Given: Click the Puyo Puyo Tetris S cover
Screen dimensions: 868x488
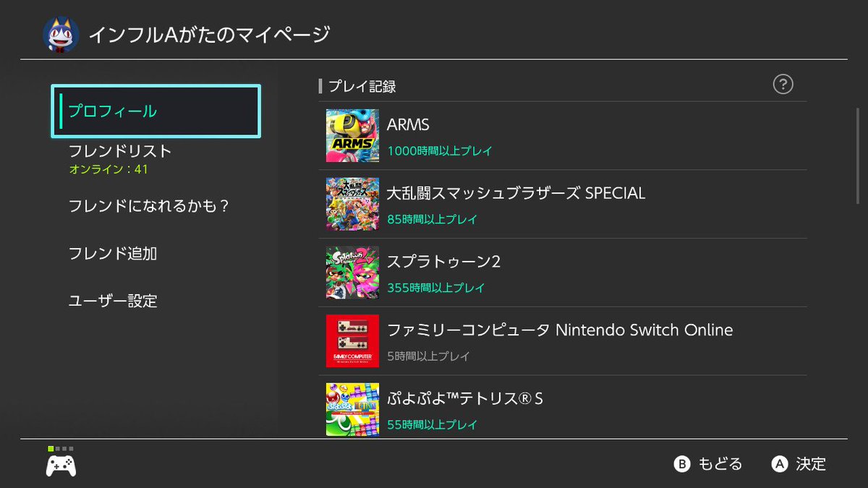Looking at the screenshot, I should 352,409.
